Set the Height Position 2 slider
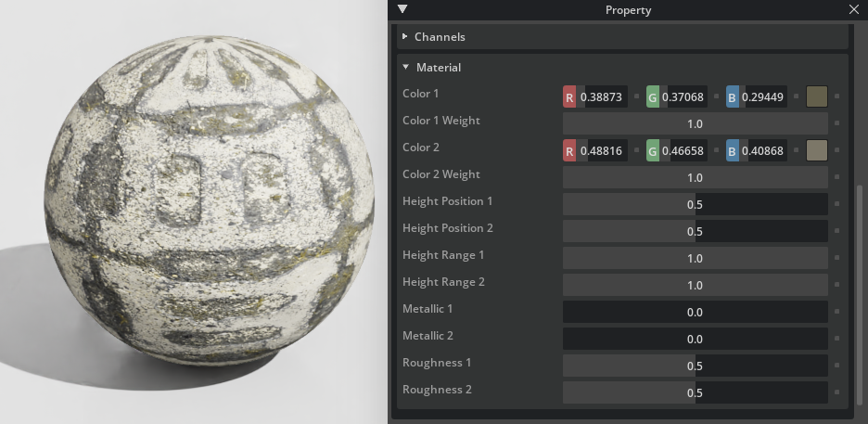868x424 pixels. [x=696, y=231]
